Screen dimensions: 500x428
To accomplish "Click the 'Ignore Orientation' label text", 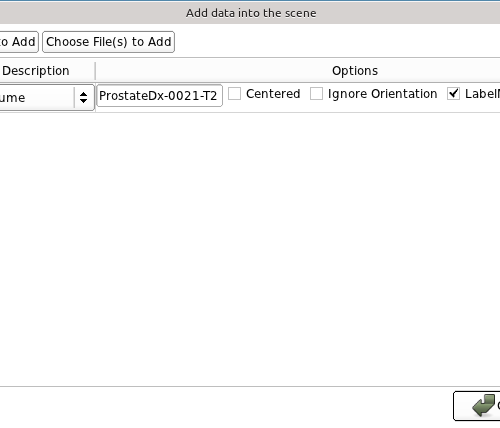I will [x=382, y=94].
